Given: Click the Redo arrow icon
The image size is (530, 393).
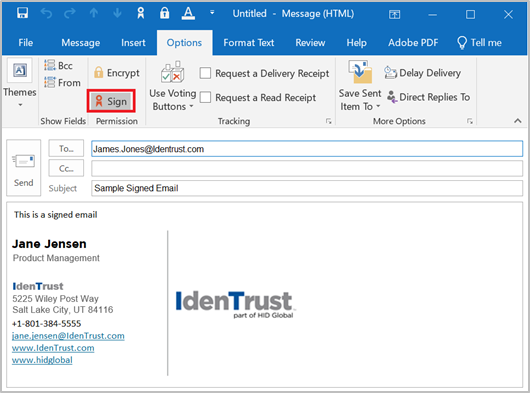Looking at the screenshot, I should pyautogui.click(x=70, y=14).
